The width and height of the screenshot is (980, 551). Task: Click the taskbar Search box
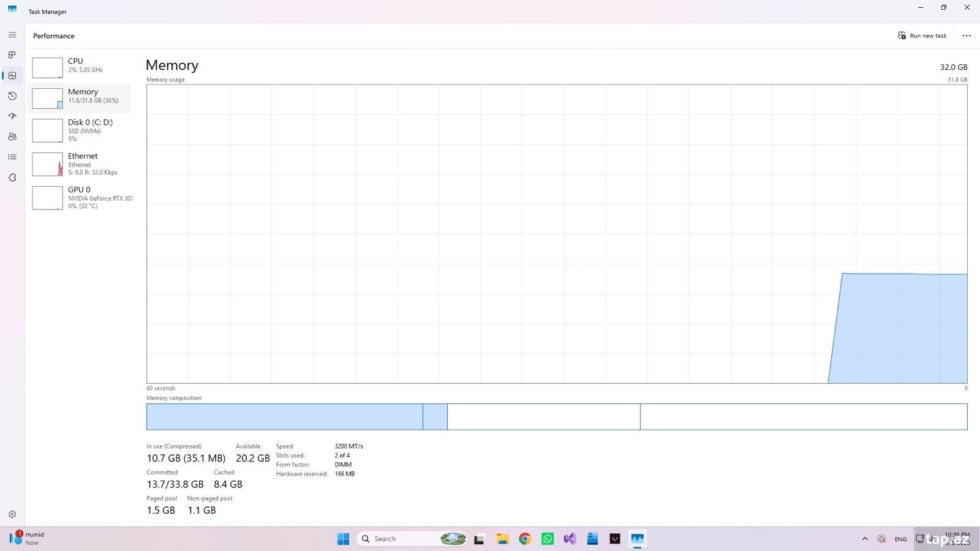412,539
